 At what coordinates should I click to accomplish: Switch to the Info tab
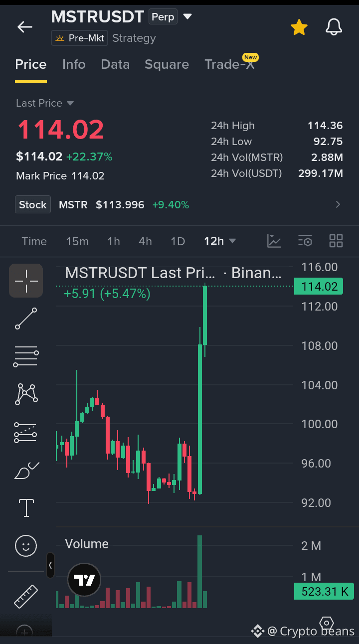point(74,64)
